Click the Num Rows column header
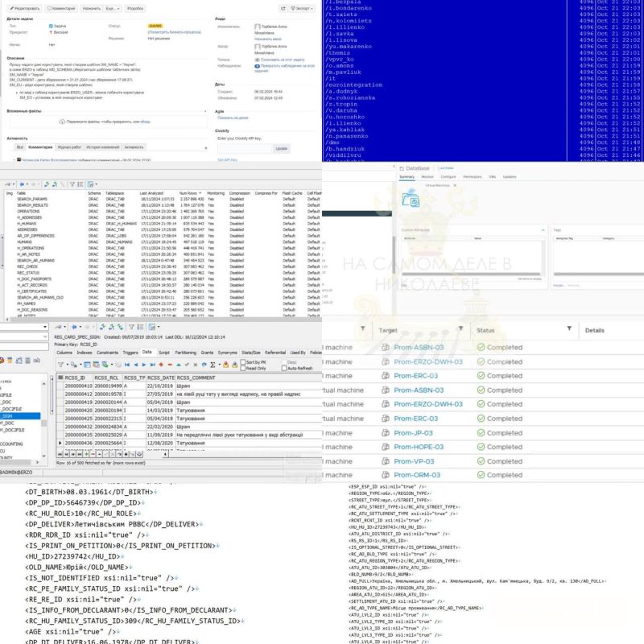Viewport: 644px width, 644px height. pos(190,193)
